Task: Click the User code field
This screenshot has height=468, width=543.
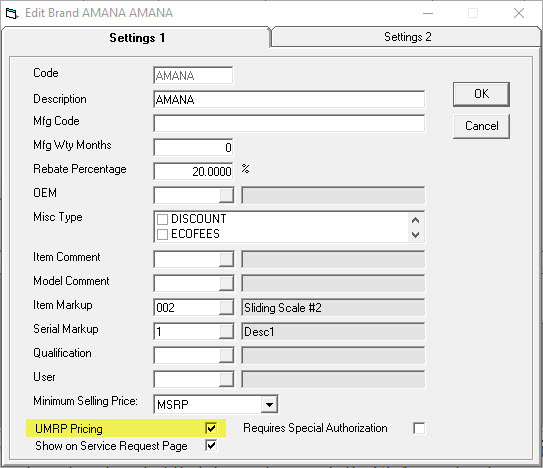Action: tap(186, 379)
